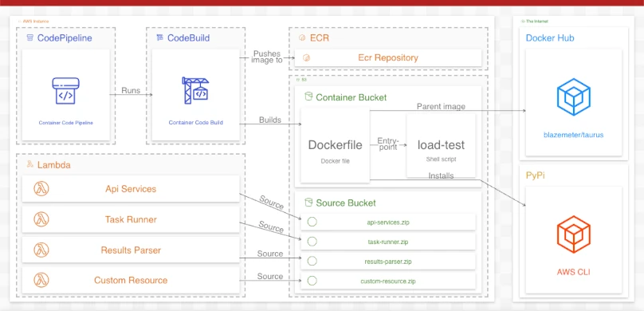644x311 pixels.
Task: Select the circle beside task-runner.zip
Action: (x=312, y=242)
